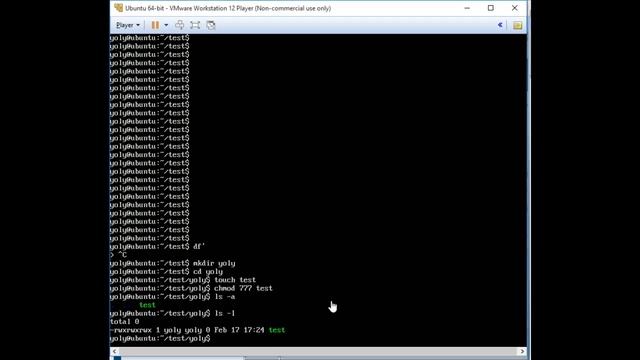Click the 'total 0' output line
Image resolution: width=640 pixels, height=360 pixels.
point(124,322)
